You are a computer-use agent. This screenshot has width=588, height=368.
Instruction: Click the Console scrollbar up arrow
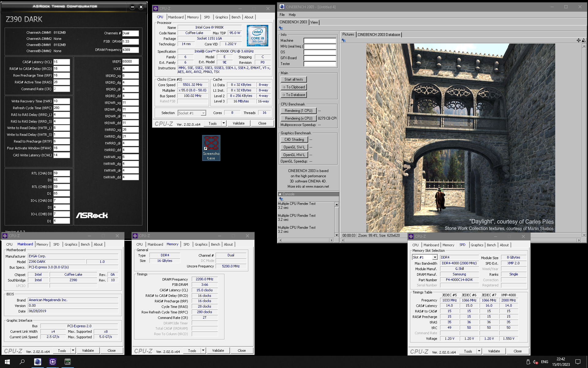337,204
